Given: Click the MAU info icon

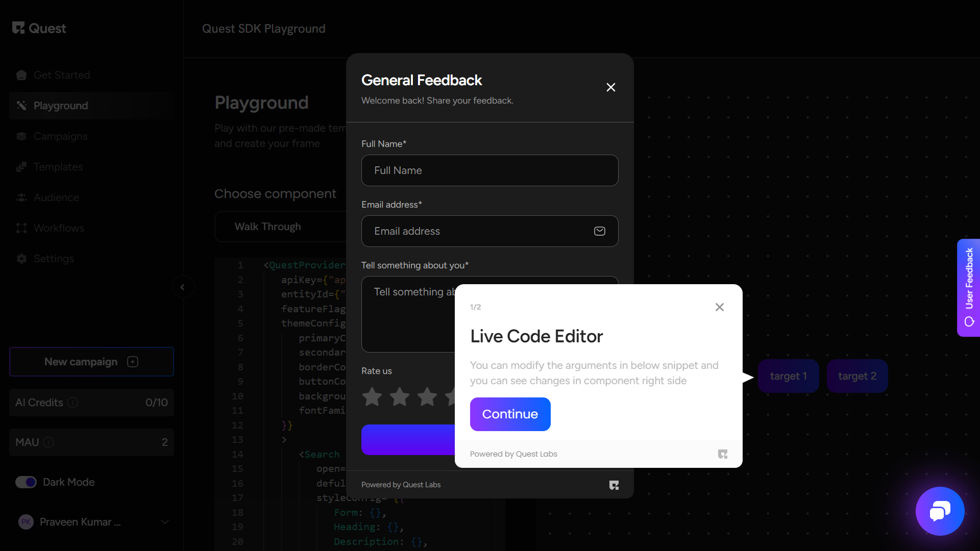Looking at the screenshot, I should tap(48, 442).
